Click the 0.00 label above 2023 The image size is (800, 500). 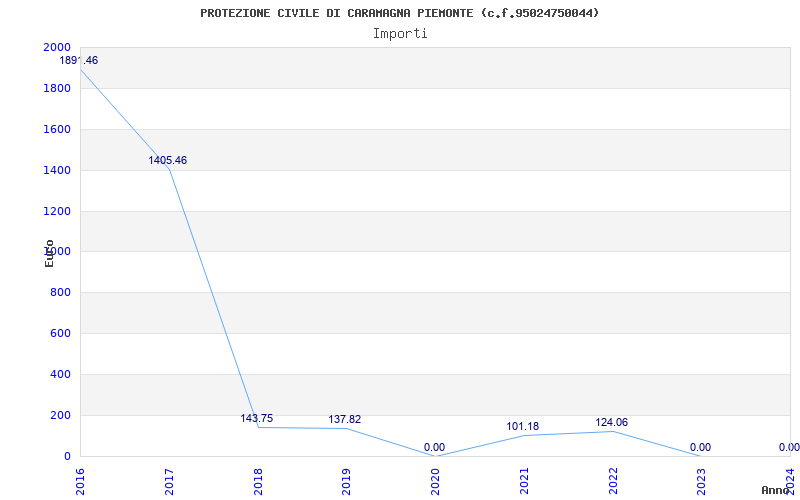coord(701,447)
